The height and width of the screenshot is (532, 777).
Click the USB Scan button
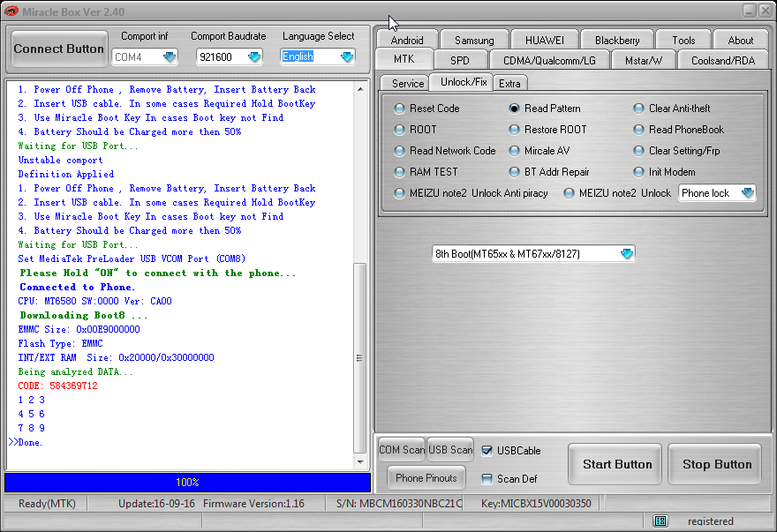(x=450, y=450)
